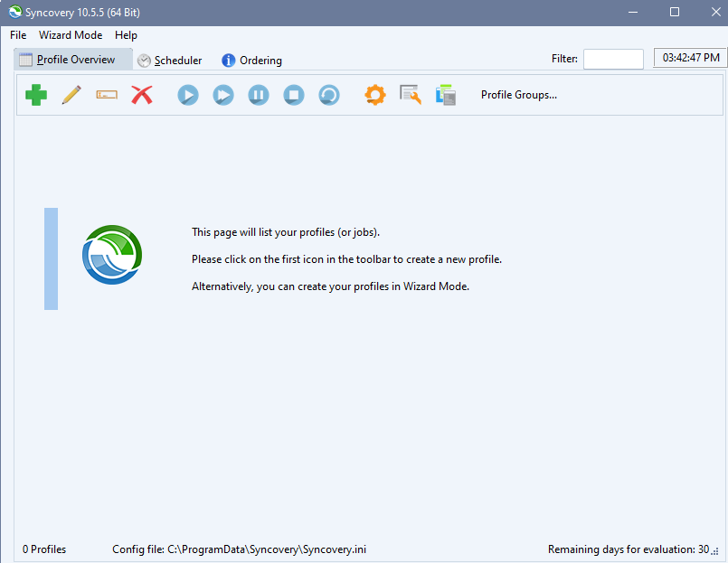Click the circular refresh arrow icon
Screen dimensions: 728x563
[329, 95]
